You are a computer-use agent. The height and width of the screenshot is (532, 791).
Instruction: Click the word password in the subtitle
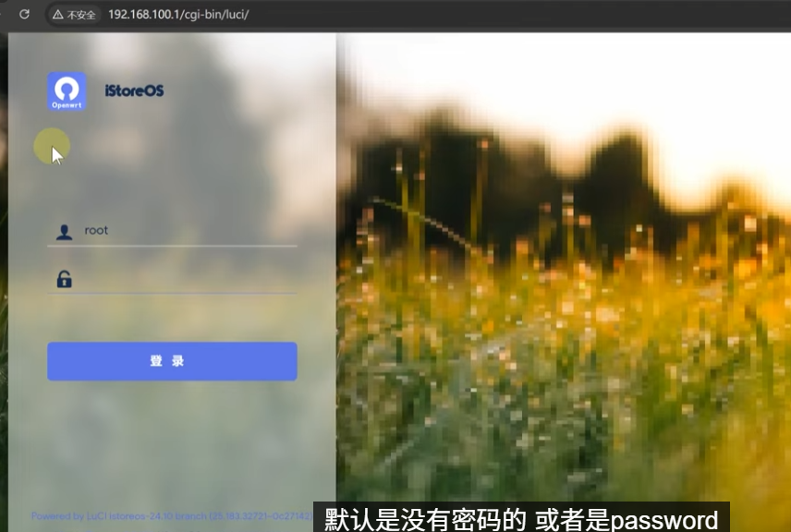(663, 518)
